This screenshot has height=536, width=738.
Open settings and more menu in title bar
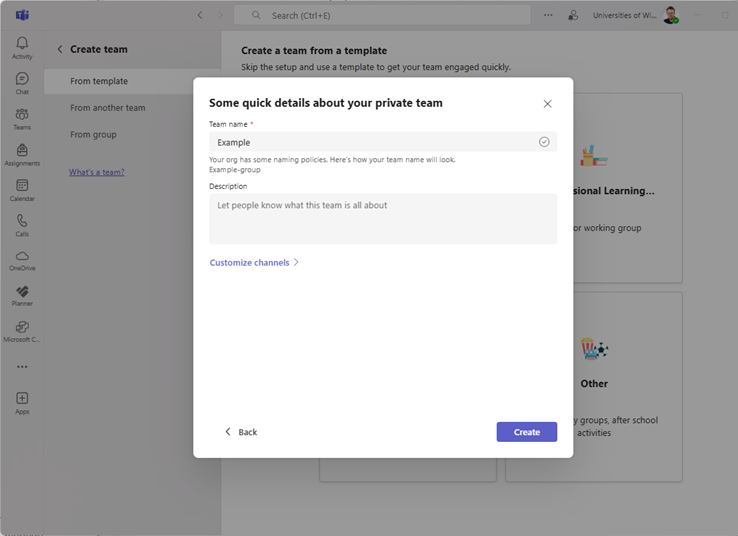(548, 15)
